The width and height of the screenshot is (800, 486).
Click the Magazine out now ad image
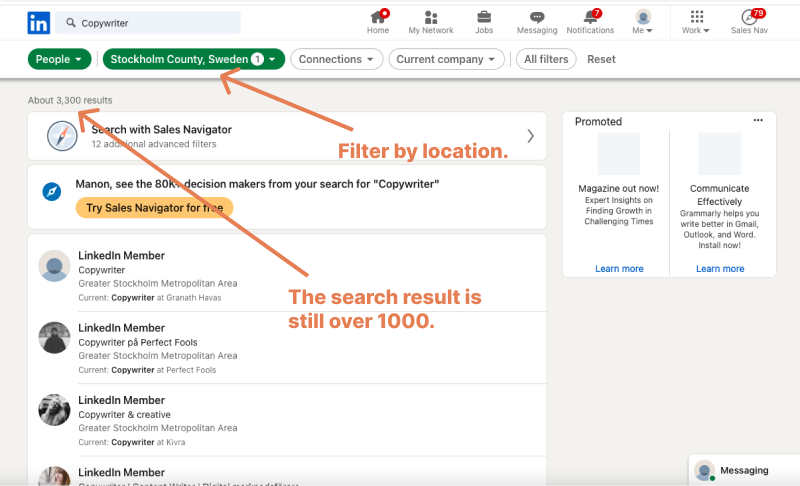click(x=619, y=154)
